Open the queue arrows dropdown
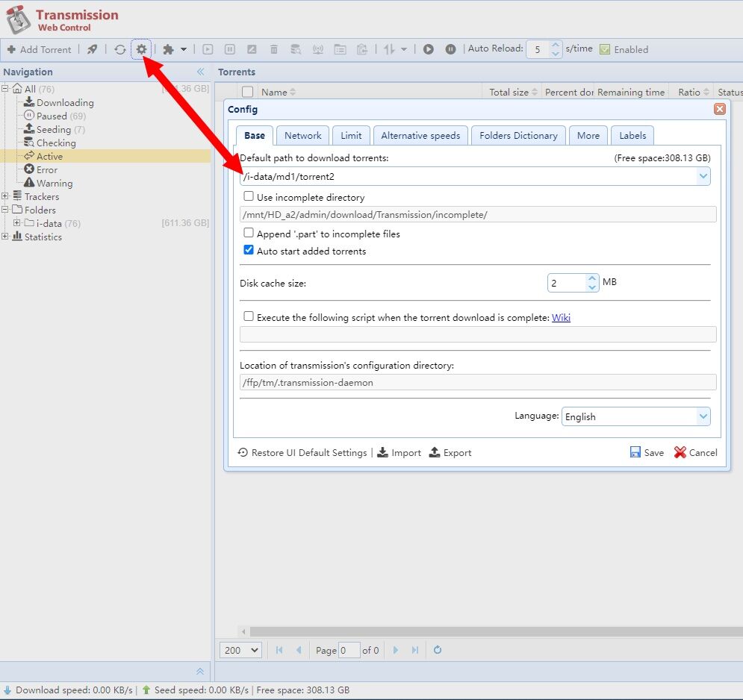 (x=404, y=49)
